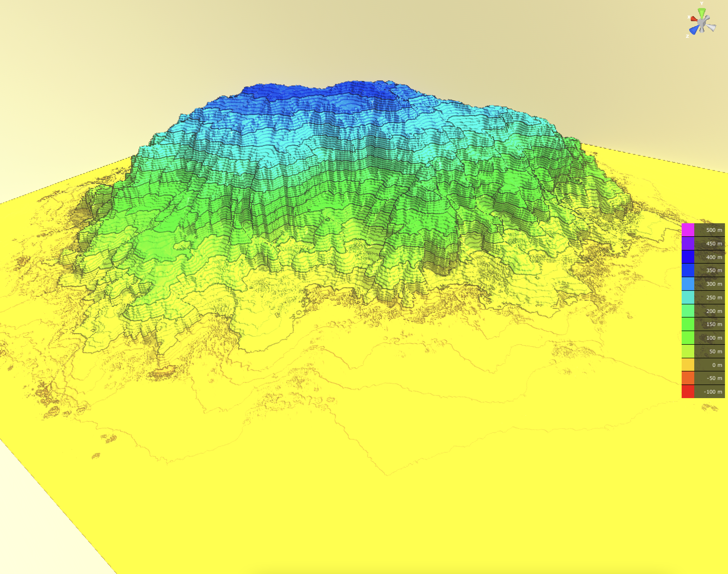The height and width of the screenshot is (574, 728).
Task: Click the dark blue 400 m legend swatch
Action: pos(688,257)
